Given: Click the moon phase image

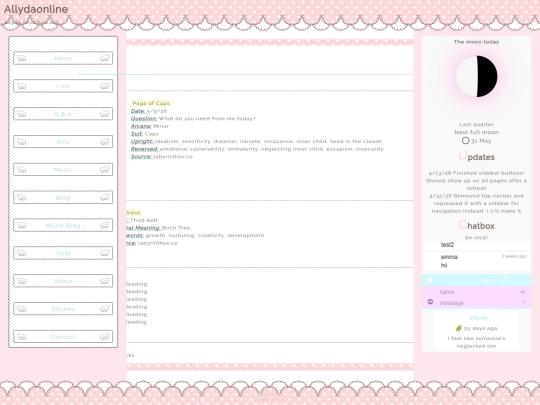Looking at the screenshot, I should [x=477, y=76].
